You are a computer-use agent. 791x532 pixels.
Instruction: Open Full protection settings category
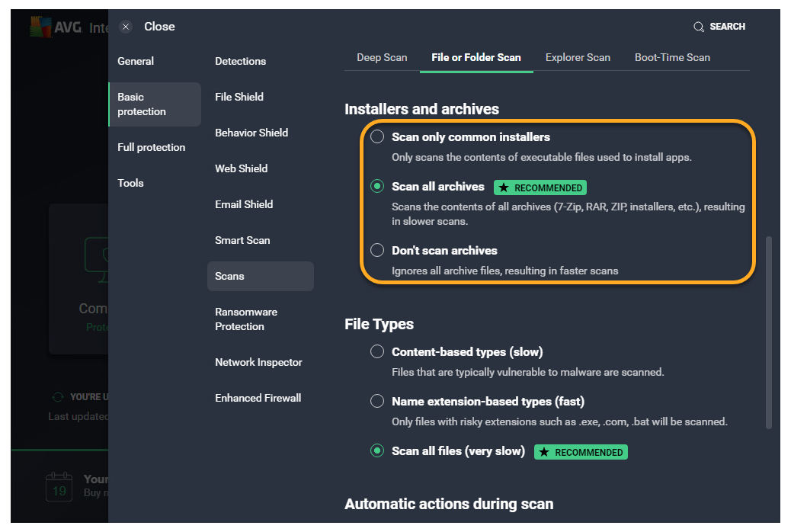coord(151,147)
